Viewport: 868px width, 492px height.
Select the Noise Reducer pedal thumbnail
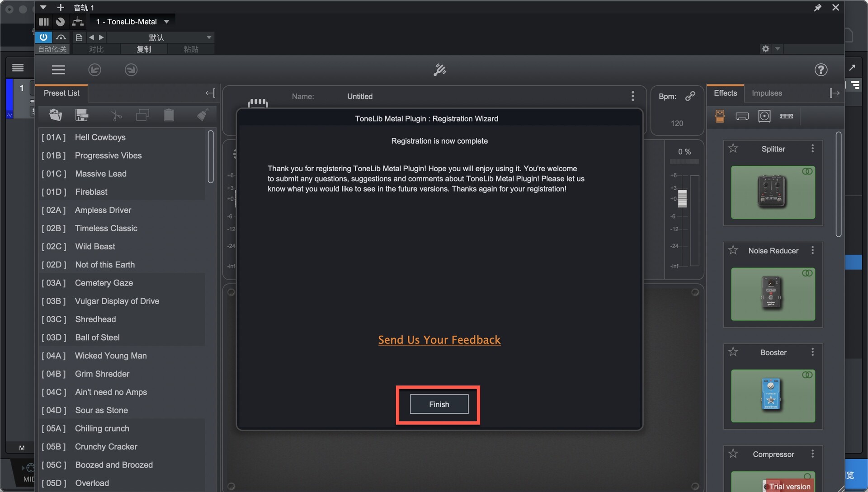(x=773, y=294)
